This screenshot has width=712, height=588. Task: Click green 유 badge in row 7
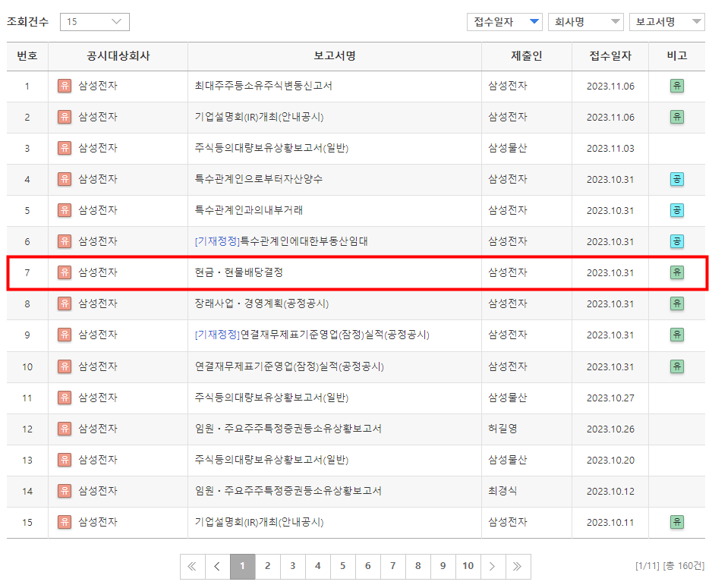click(677, 272)
